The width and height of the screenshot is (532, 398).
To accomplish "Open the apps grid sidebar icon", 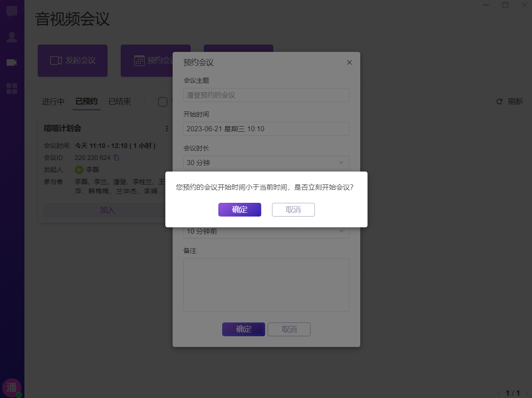I will click(x=12, y=89).
